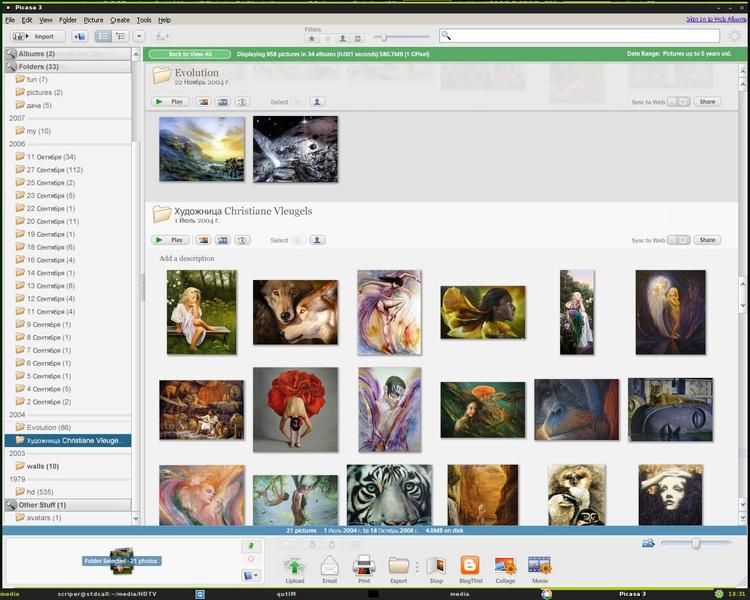Filter photos with faces icon
This screenshot has height=600, width=750.
tap(342, 38)
